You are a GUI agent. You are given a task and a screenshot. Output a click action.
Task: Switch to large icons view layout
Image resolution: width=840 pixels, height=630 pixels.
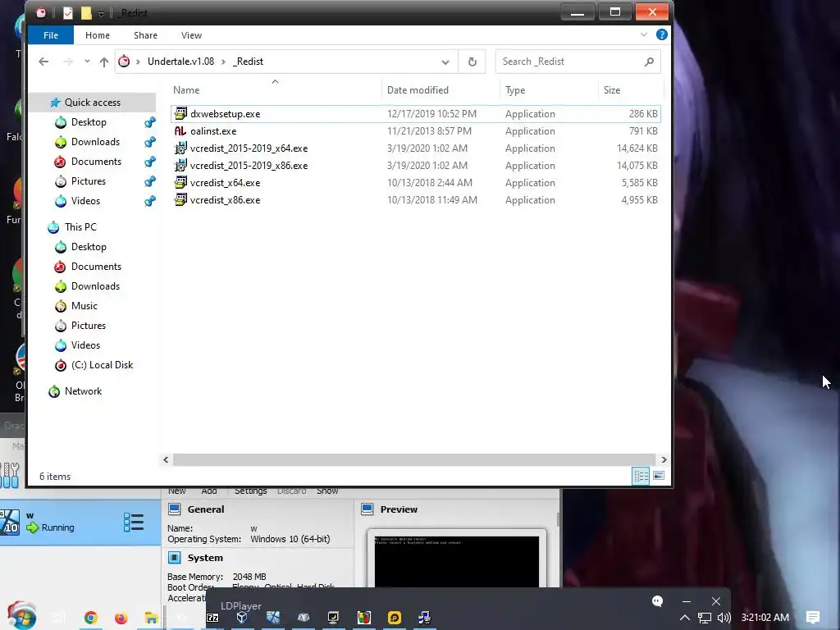pos(659,476)
